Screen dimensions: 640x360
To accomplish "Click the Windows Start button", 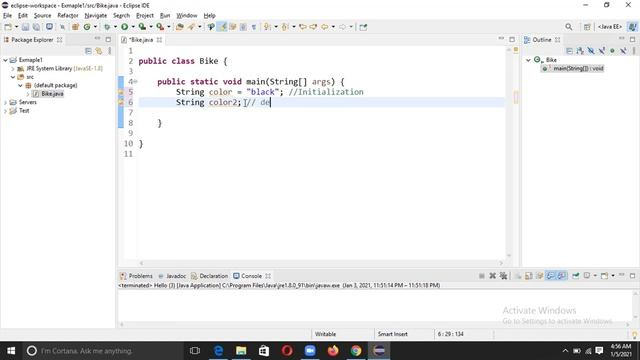I will coord(11,351).
